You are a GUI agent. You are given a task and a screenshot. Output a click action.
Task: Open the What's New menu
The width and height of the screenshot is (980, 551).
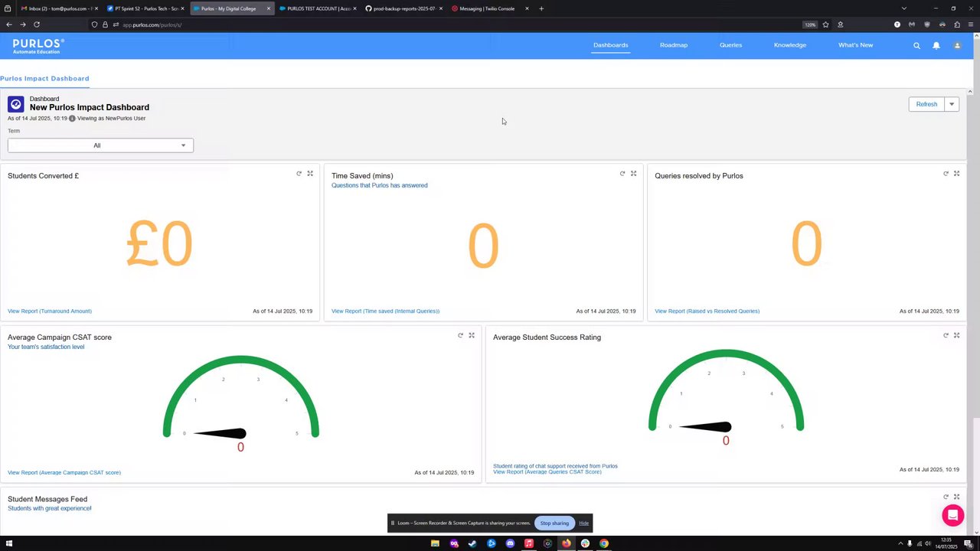click(855, 45)
